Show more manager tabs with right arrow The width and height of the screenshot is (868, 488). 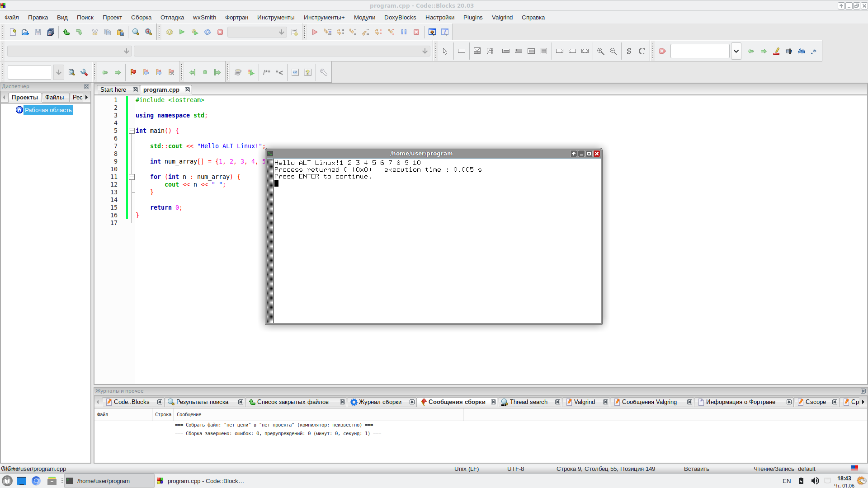pyautogui.click(x=86, y=97)
